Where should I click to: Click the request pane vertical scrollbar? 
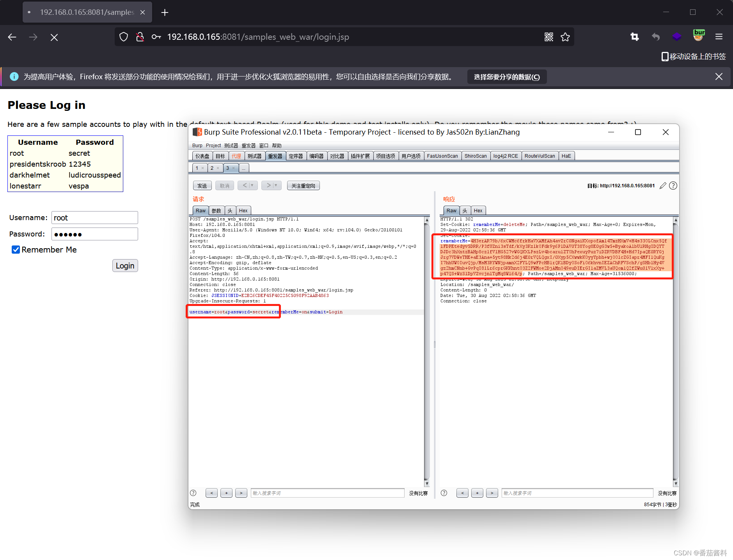(427, 352)
